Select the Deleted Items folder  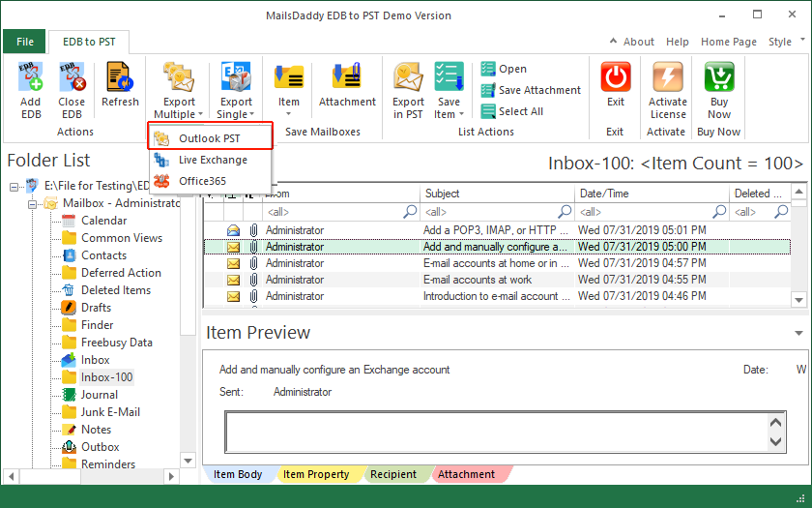click(x=115, y=290)
